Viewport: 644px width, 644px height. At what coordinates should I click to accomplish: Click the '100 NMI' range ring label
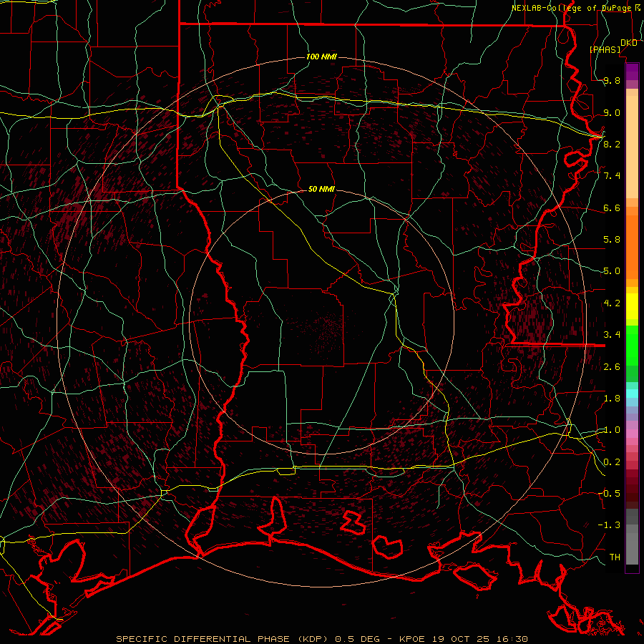[x=321, y=57]
